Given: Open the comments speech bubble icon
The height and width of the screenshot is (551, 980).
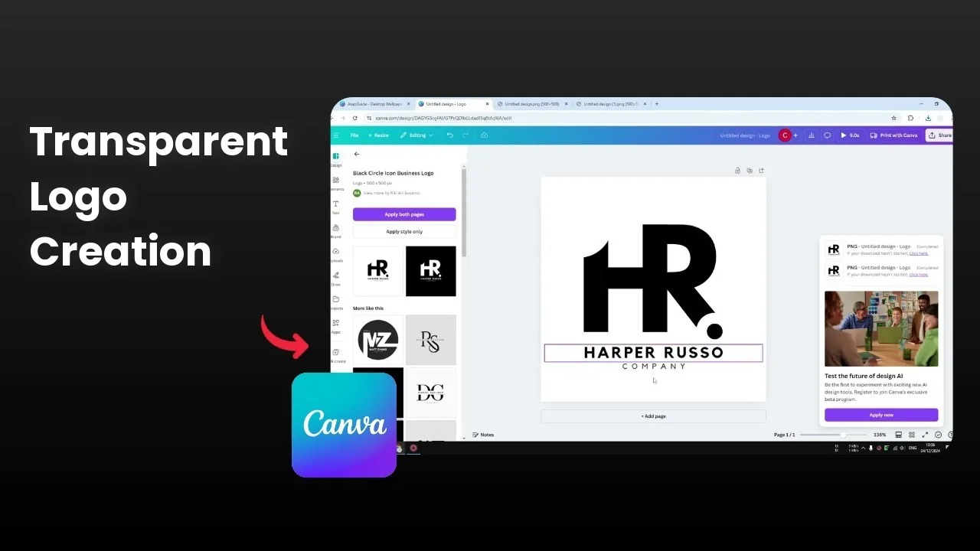Looking at the screenshot, I should 827,135.
